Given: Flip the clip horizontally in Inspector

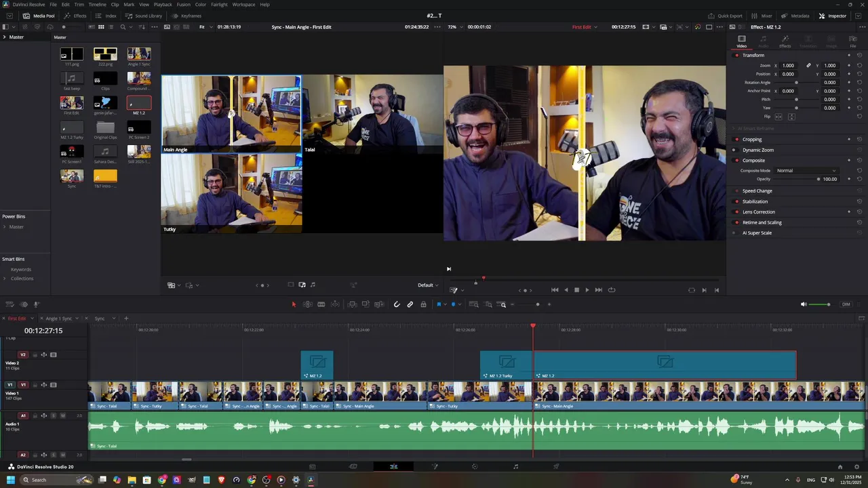Looking at the screenshot, I should coord(778,117).
